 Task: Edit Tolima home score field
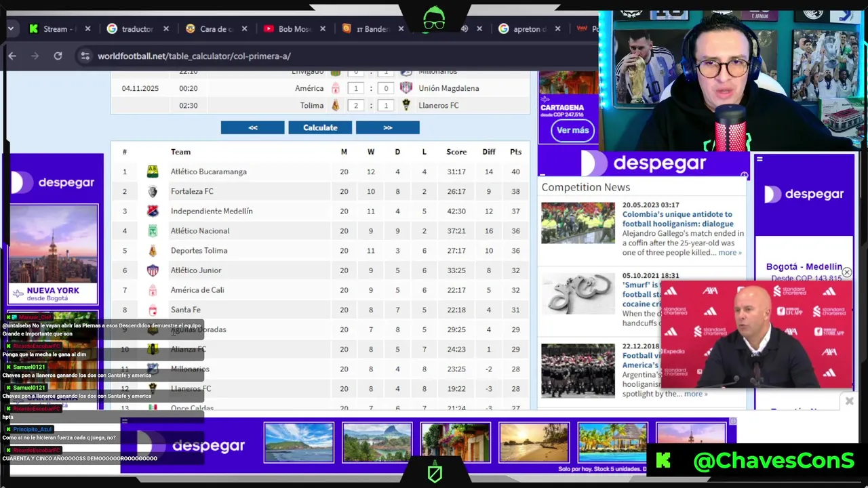point(355,105)
